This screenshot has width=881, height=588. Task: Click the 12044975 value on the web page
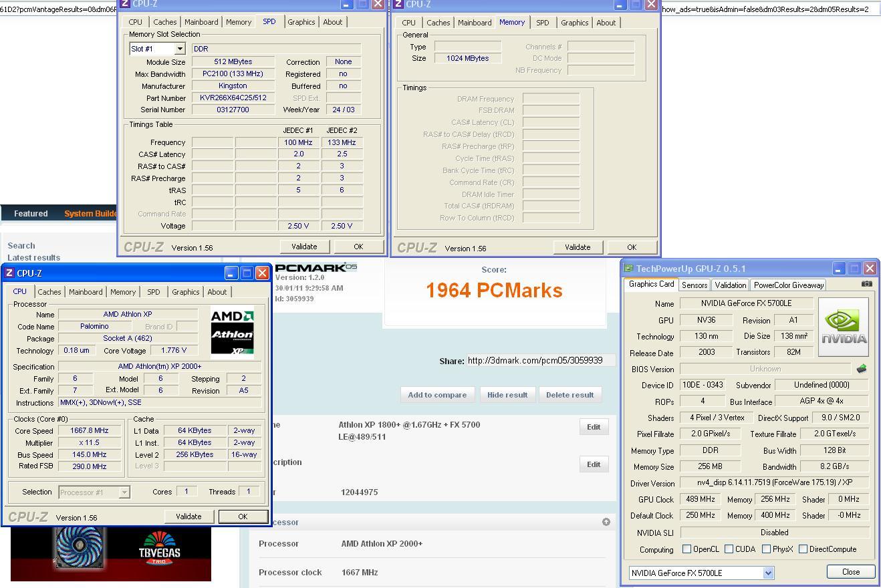click(360, 492)
